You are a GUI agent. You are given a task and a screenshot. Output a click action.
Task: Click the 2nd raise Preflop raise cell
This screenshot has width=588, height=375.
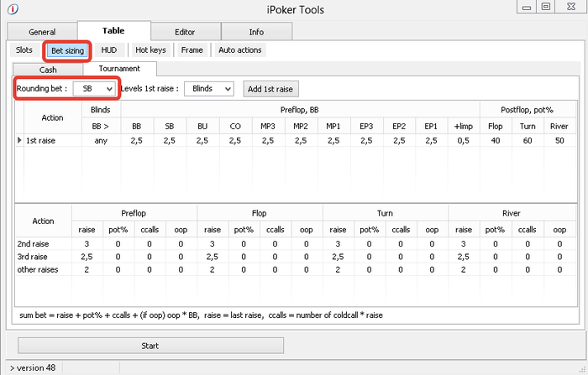pyautogui.click(x=87, y=244)
